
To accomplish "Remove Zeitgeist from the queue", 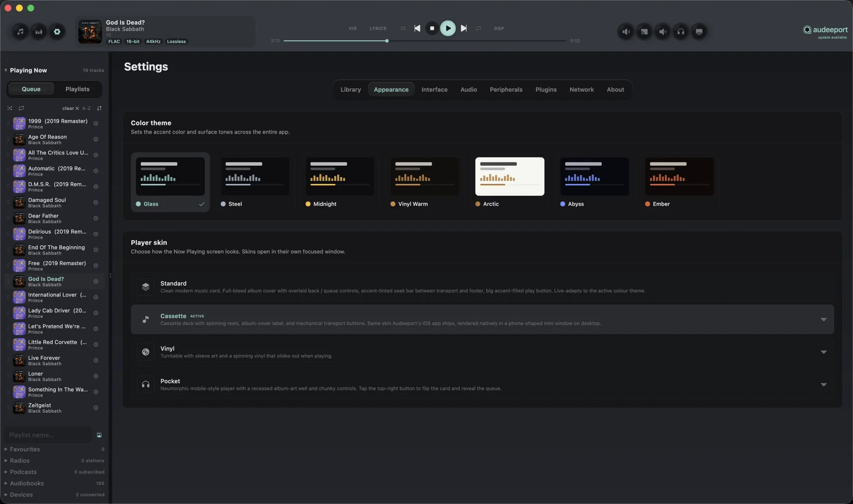I will tap(96, 408).
